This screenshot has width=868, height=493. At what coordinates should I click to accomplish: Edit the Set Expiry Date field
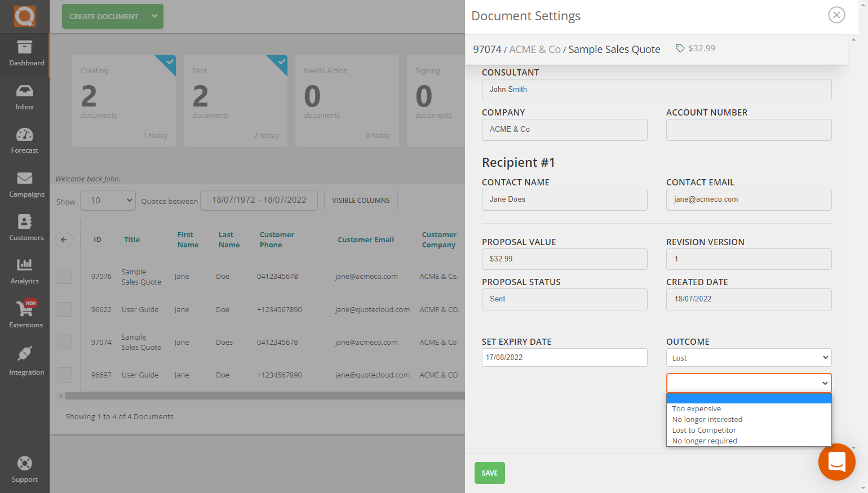tap(564, 357)
